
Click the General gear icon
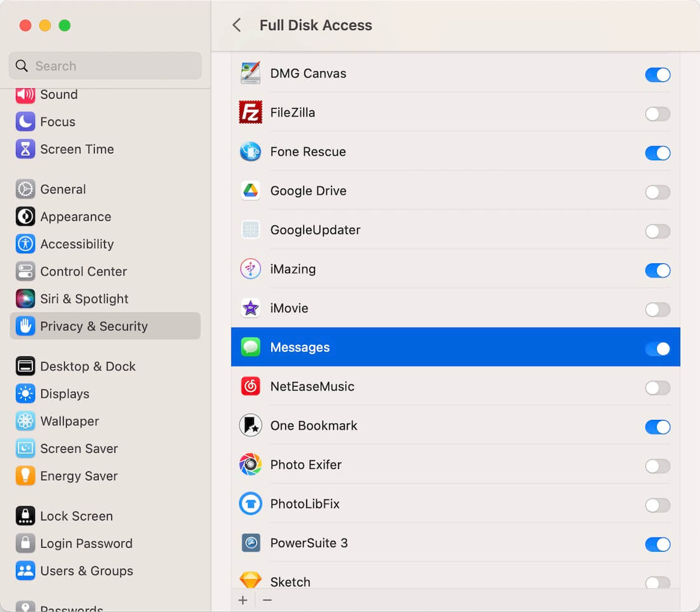tap(25, 190)
